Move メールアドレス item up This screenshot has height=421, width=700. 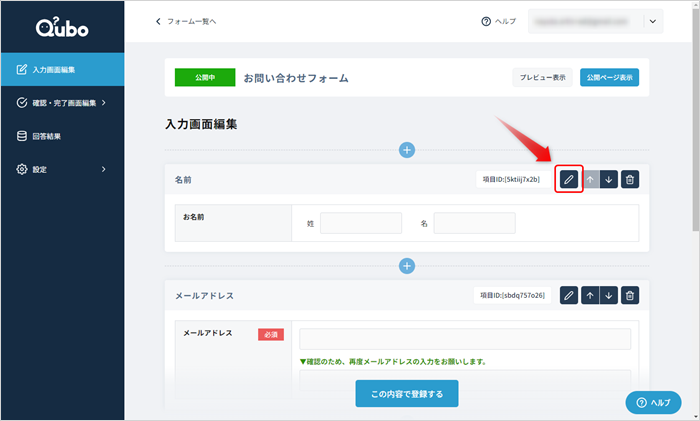[590, 295]
